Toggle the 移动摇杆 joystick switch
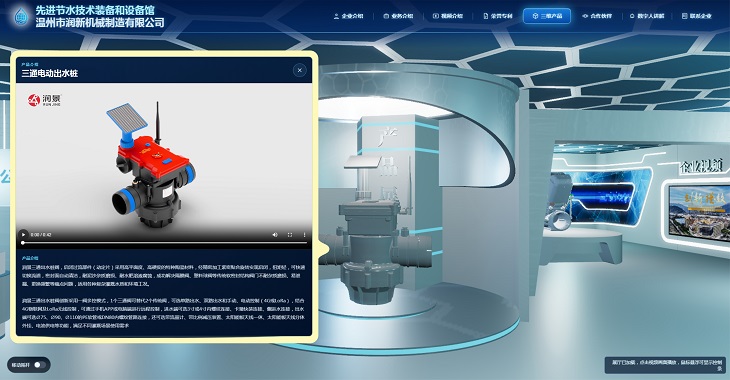730x380 pixels. pyautogui.click(x=40, y=365)
